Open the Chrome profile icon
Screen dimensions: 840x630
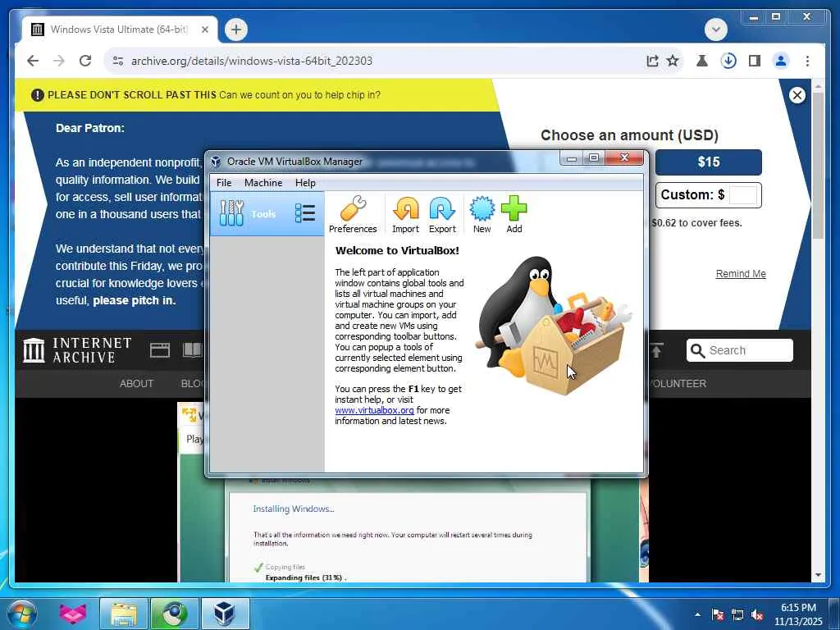(x=781, y=61)
